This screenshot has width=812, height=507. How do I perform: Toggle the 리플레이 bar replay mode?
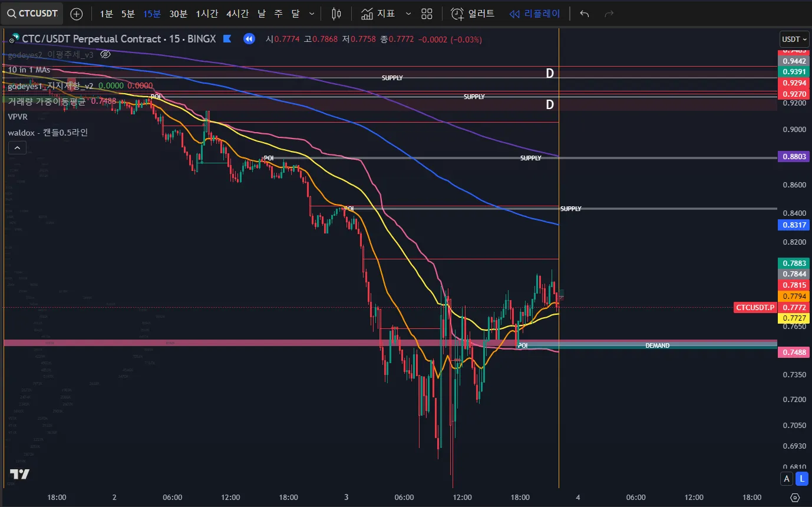(535, 14)
